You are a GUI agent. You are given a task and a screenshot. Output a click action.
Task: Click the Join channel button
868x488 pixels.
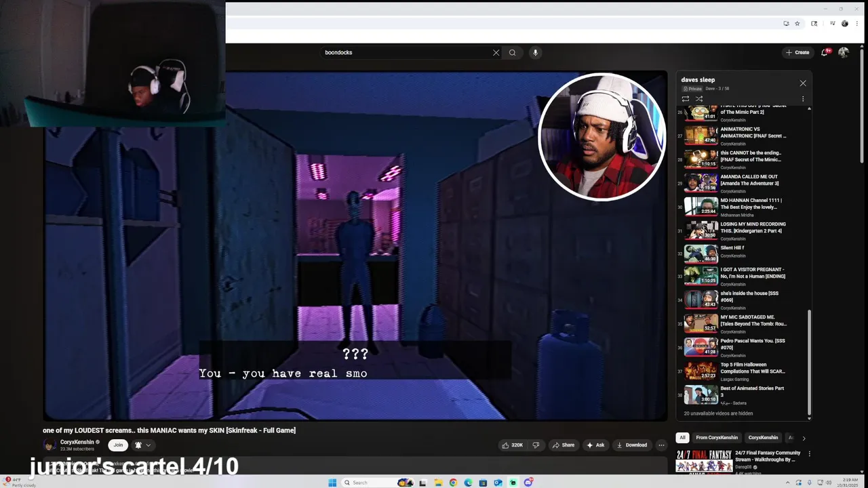point(118,445)
